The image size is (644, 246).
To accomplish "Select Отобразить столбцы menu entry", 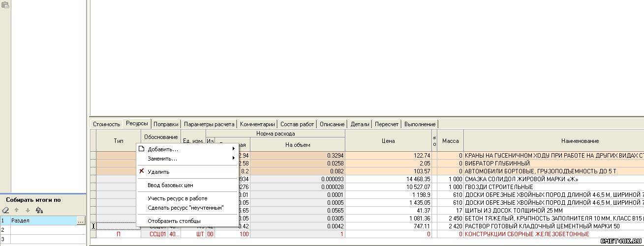I will tap(187, 221).
